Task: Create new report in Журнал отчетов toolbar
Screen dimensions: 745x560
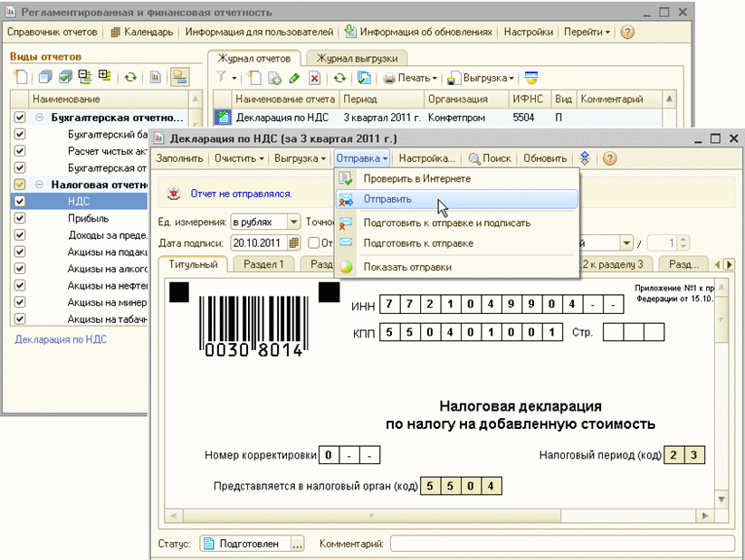Action: [x=255, y=78]
